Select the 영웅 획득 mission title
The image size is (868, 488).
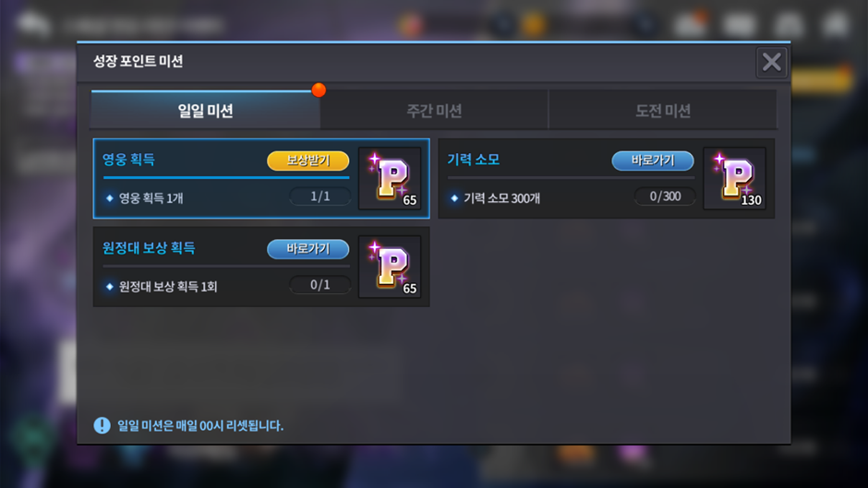[x=128, y=160]
